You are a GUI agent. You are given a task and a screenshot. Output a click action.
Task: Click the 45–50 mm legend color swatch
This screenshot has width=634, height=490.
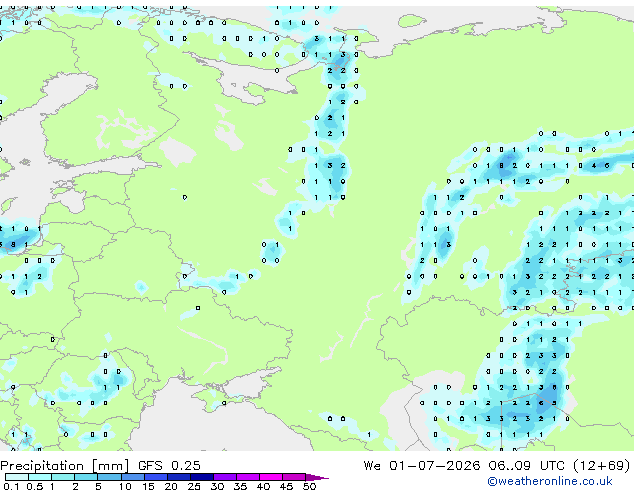(x=294, y=477)
